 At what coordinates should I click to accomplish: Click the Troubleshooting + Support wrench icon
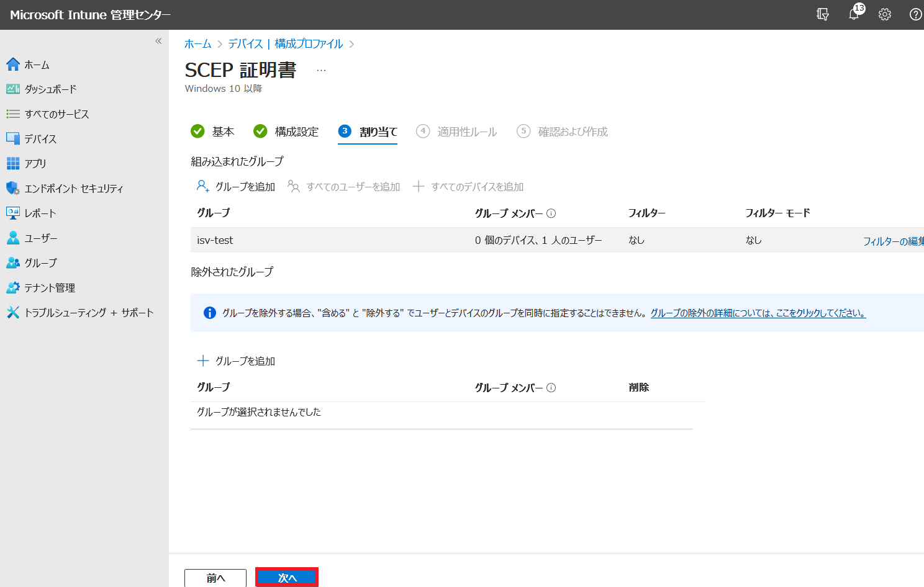point(13,312)
